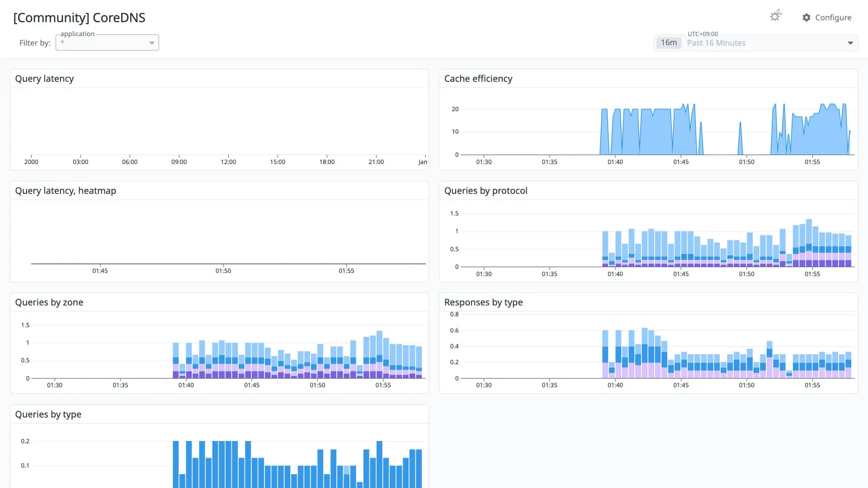Click the "0.8" y-axis value in Responses by type
This screenshot has height=488, width=868.
pyautogui.click(x=454, y=314)
